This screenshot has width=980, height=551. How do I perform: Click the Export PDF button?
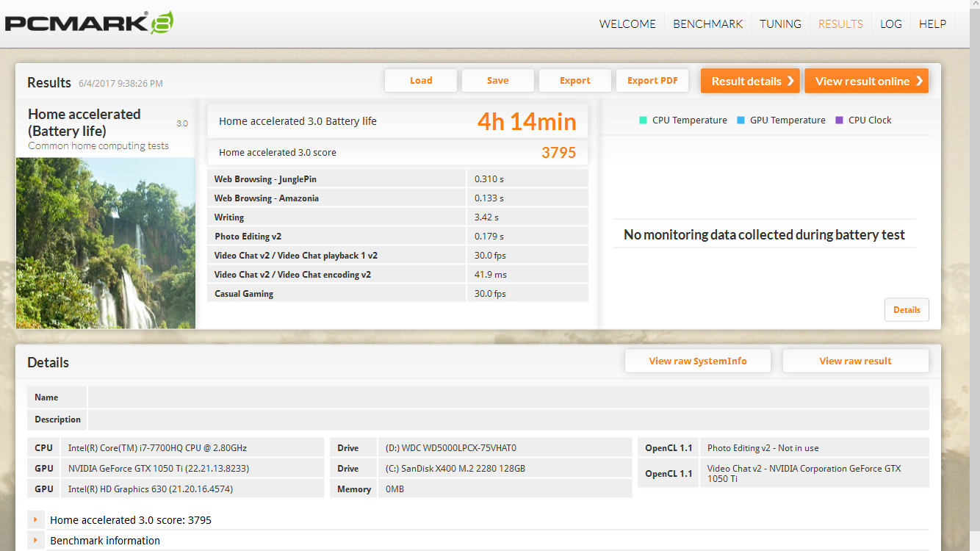tap(652, 81)
